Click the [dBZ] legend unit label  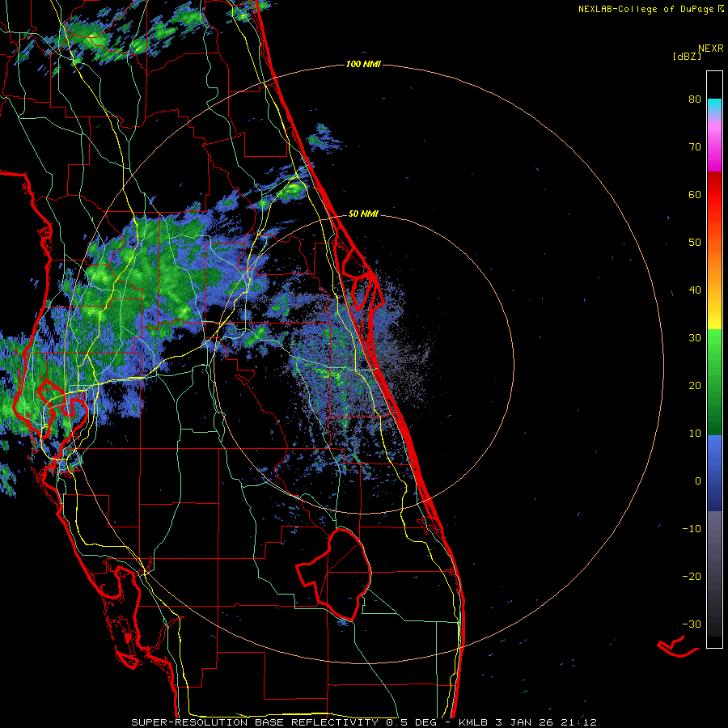(687, 56)
